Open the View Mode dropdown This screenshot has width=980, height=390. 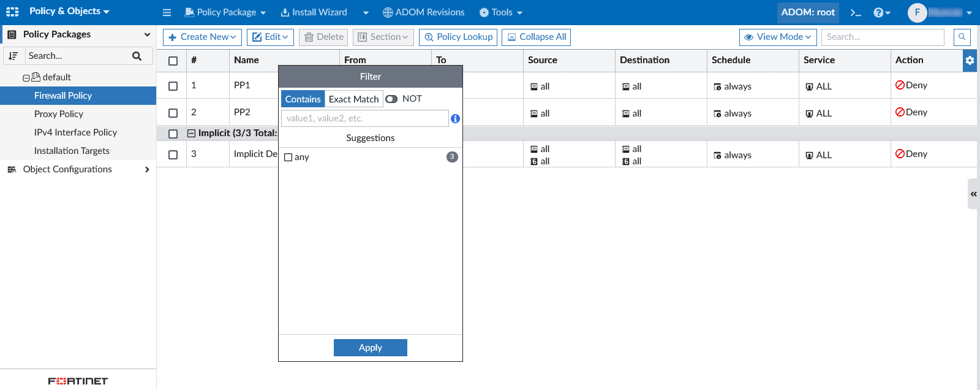click(777, 37)
